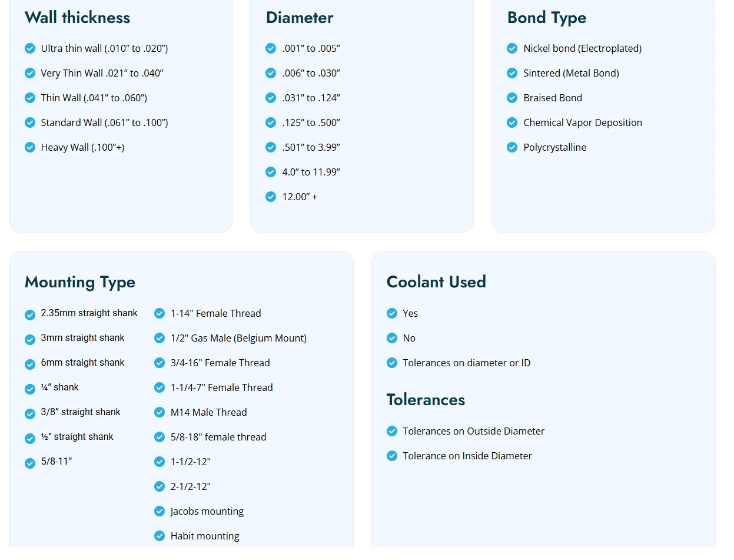The width and height of the screenshot is (734, 560).
Task: Click checkmark icon next to Nickel bond (Electroplated)
Action: click(512, 48)
